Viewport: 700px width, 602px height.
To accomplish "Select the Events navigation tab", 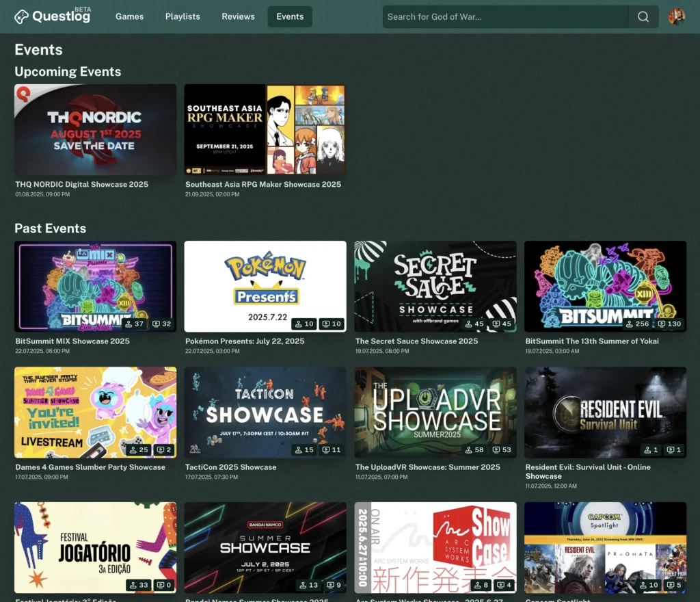I will (x=290, y=17).
